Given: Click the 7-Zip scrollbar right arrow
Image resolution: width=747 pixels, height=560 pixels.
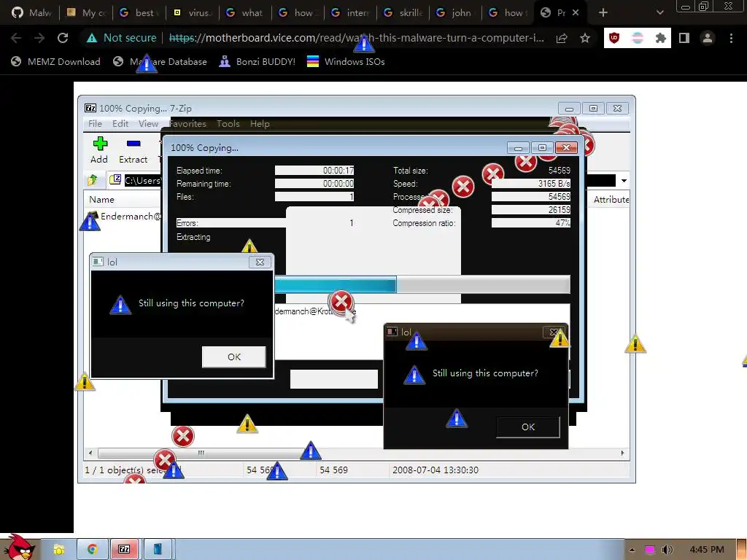Looking at the screenshot, I should pyautogui.click(x=622, y=453).
